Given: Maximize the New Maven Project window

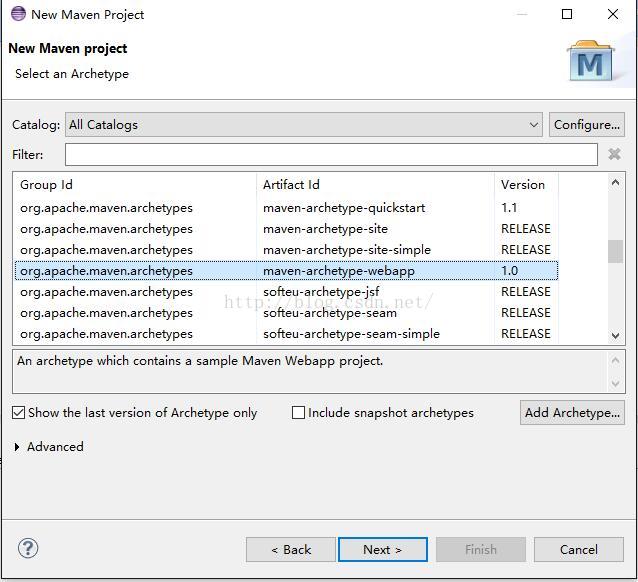Looking at the screenshot, I should click(567, 14).
